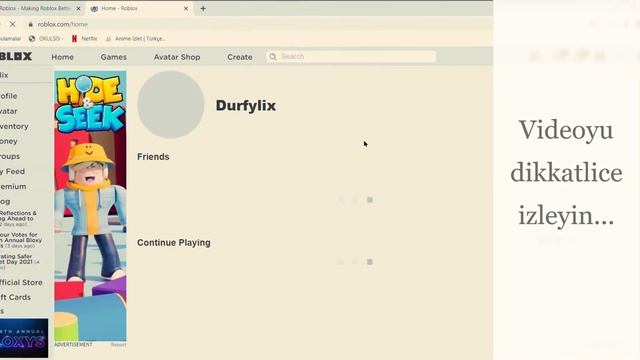Click the profile avatar placeholder

pos(171,105)
